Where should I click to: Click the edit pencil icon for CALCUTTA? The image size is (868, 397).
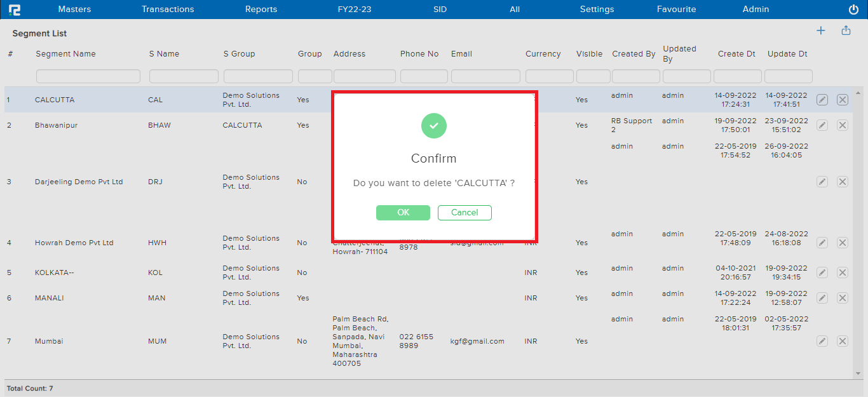[822, 99]
